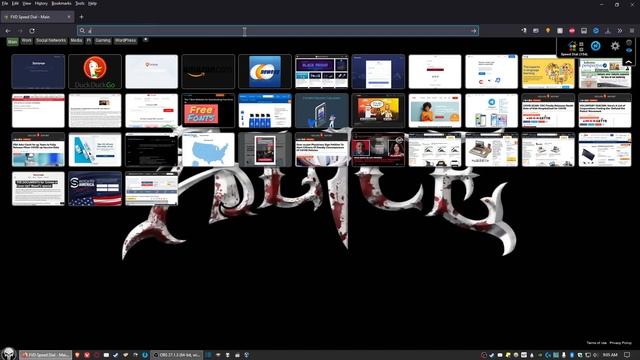Open the America flag dial thumbnail

click(x=95, y=189)
